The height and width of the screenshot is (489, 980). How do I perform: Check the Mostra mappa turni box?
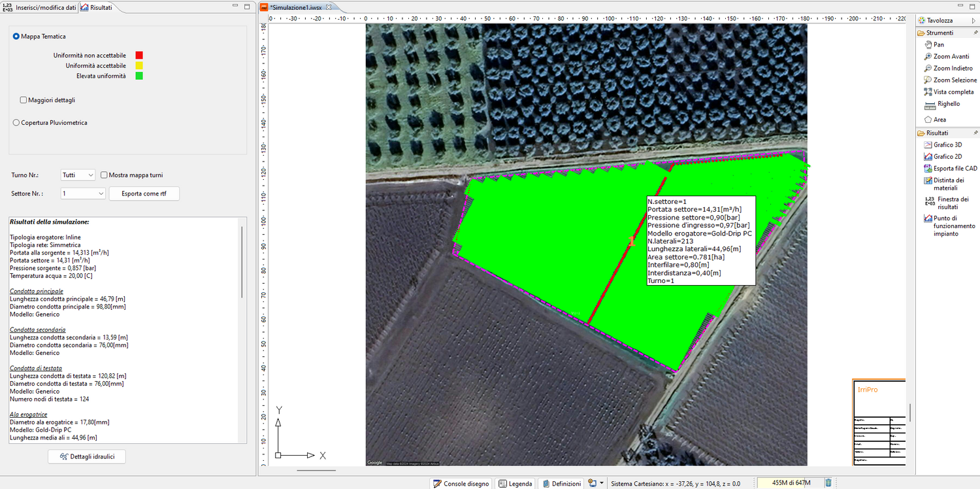[104, 175]
